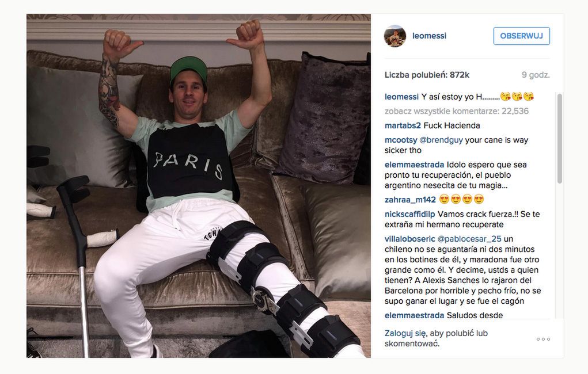The image size is (588, 374).
Task: Open last elemmaestrada comment saying Saludos desde
Action: [443, 315]
